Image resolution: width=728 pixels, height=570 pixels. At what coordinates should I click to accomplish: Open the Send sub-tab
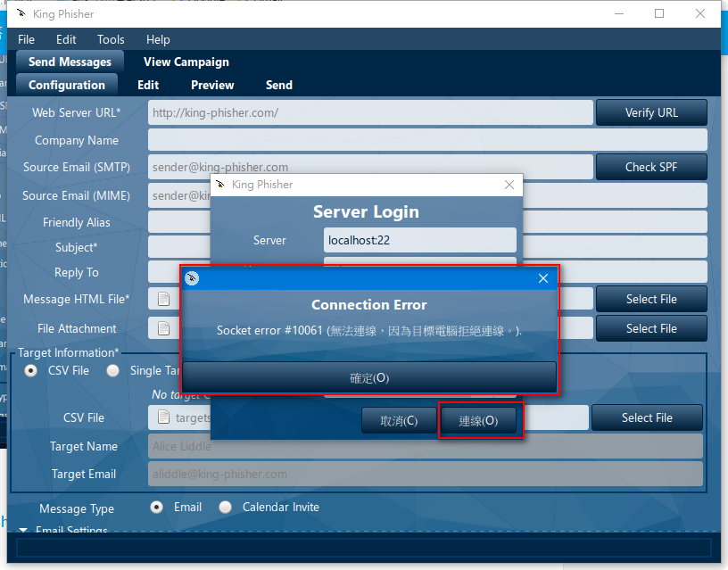click(279, 85)
